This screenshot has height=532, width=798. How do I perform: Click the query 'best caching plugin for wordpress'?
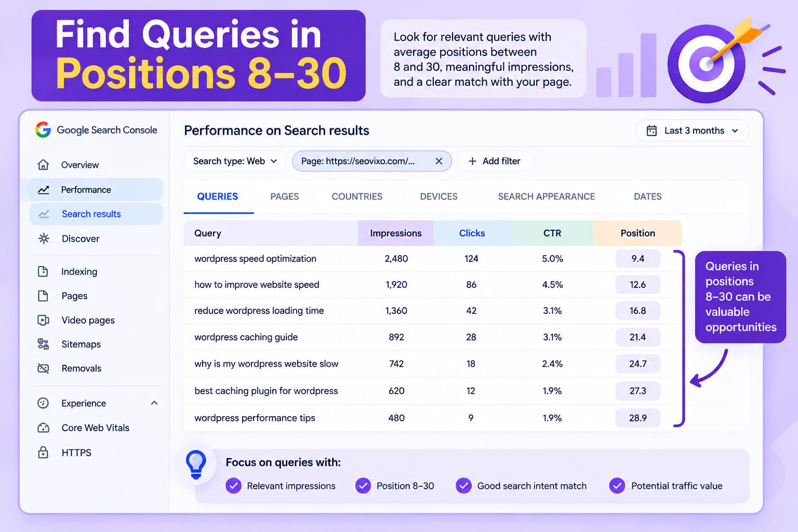point(266,391)
